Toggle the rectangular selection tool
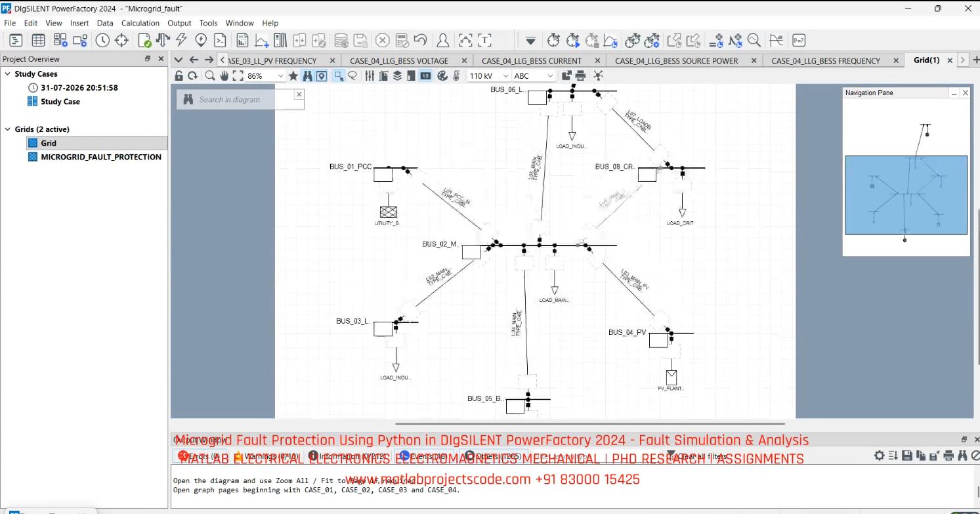Image resolution: width=980 pixels, height=514 pixels. [339, 75]
